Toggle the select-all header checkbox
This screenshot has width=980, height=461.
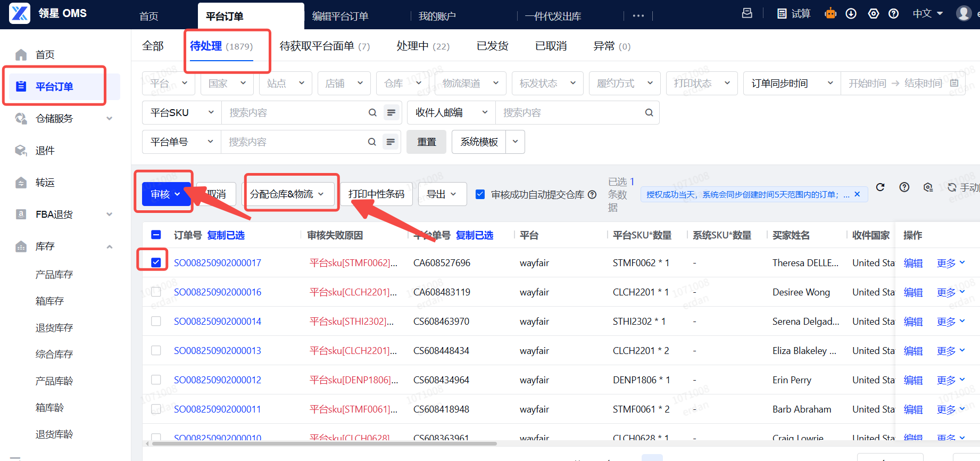pyautogui.click(x=156, y=235)
